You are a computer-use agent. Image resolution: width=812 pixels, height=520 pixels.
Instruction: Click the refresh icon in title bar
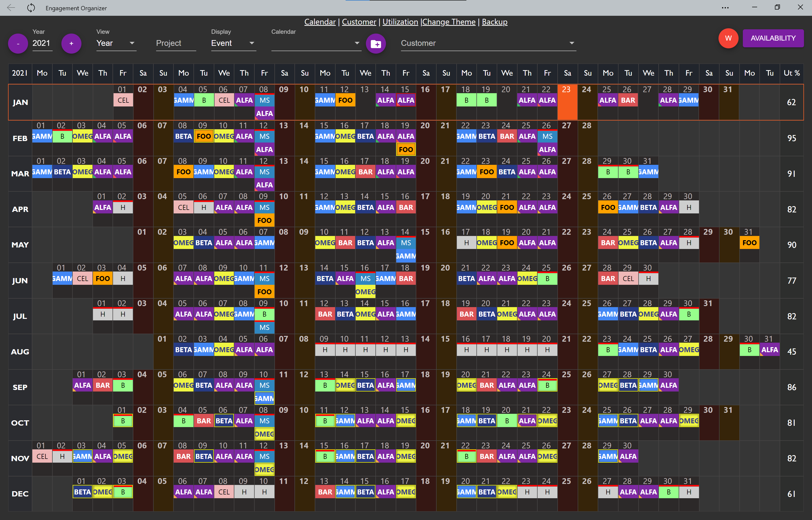[x=31, y=8]
